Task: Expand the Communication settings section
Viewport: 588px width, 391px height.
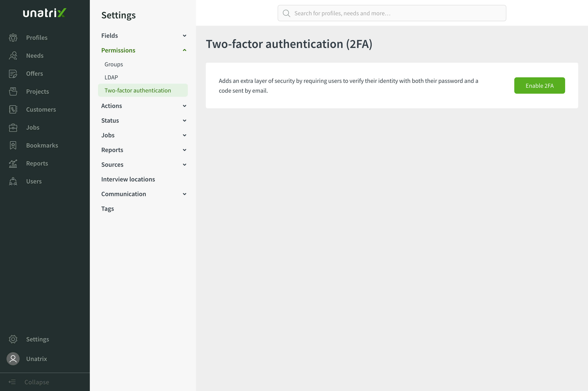Action: [x=184, y=194]
